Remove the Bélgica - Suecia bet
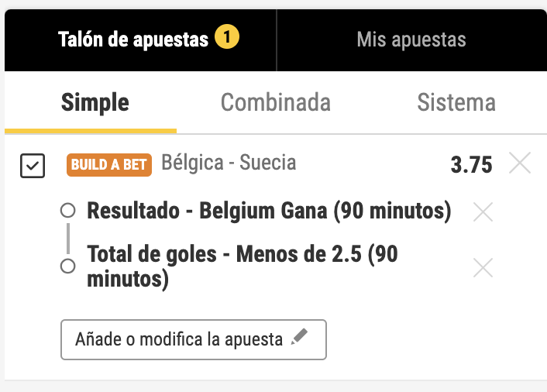Viewport: 547px width, 392px height. pos(520,163)
